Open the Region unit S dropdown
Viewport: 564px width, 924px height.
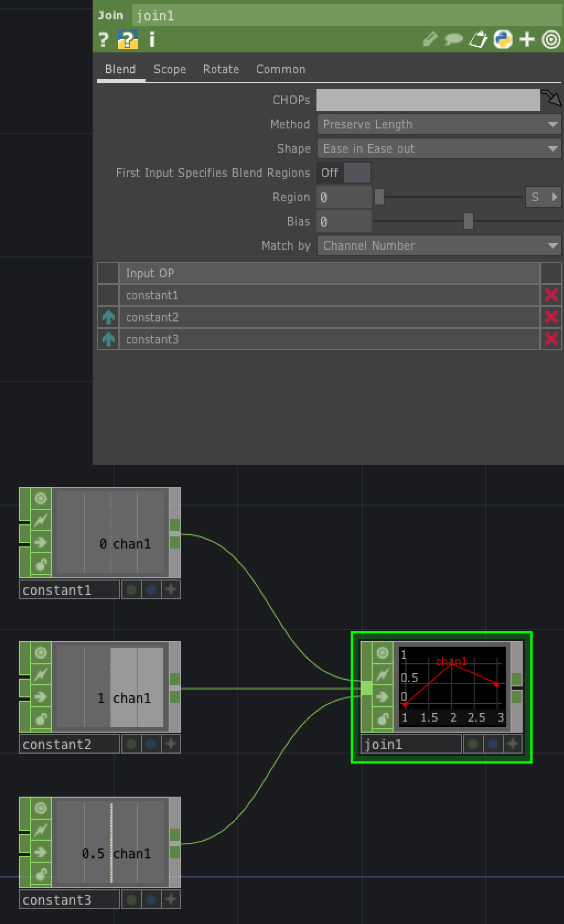tap(544, 197)
